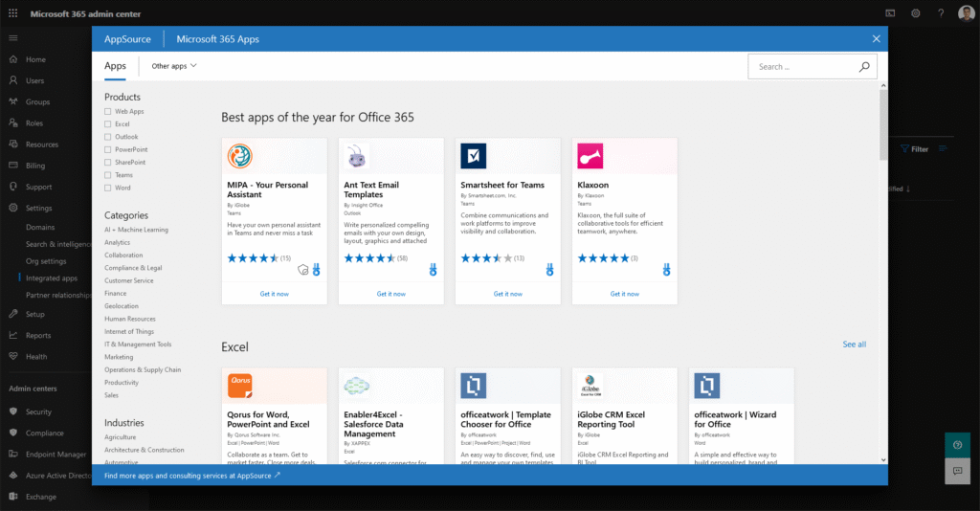
Task: Check the SharePoint product filter
Action: coord(107,163)
